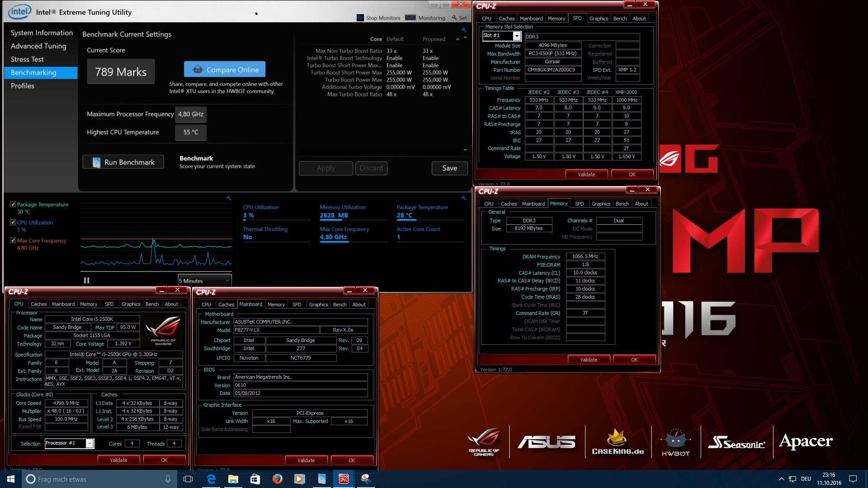Click Apply button in XTU
The height and width of the screenshot is (488, 868).
[325, 168]
